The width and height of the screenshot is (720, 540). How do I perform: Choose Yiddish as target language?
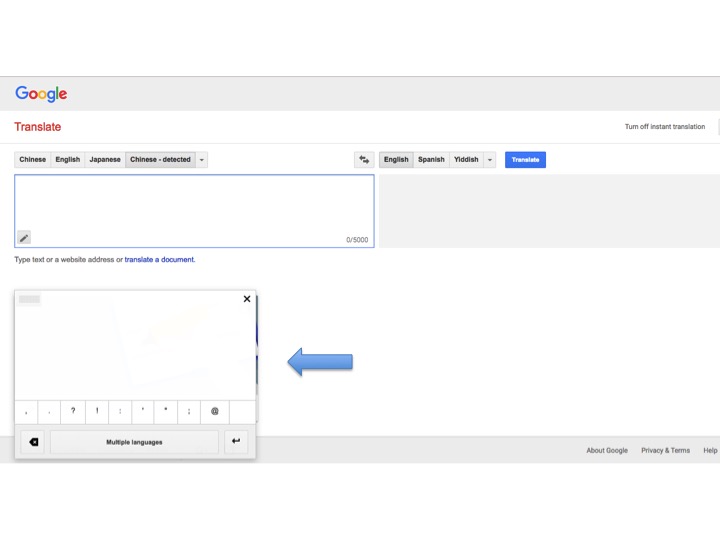click(466, 160)
